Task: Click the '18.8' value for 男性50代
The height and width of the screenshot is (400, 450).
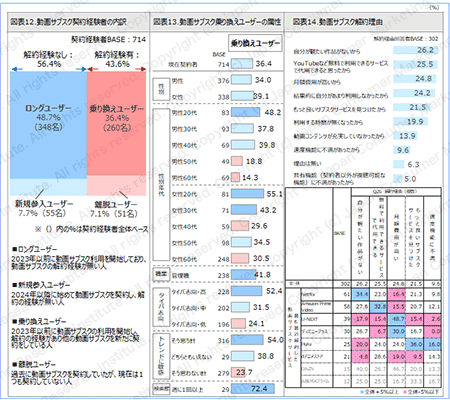Action: [254, 161]
